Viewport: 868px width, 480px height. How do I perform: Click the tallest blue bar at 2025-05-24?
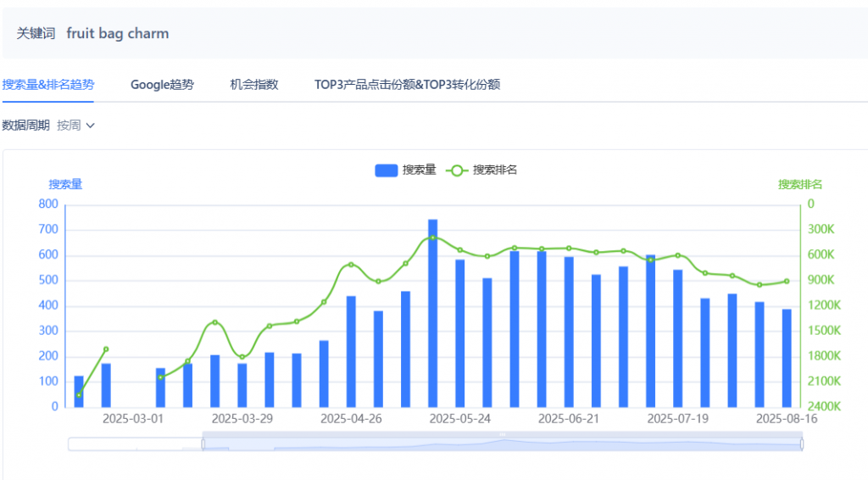(x=433, y=313)
